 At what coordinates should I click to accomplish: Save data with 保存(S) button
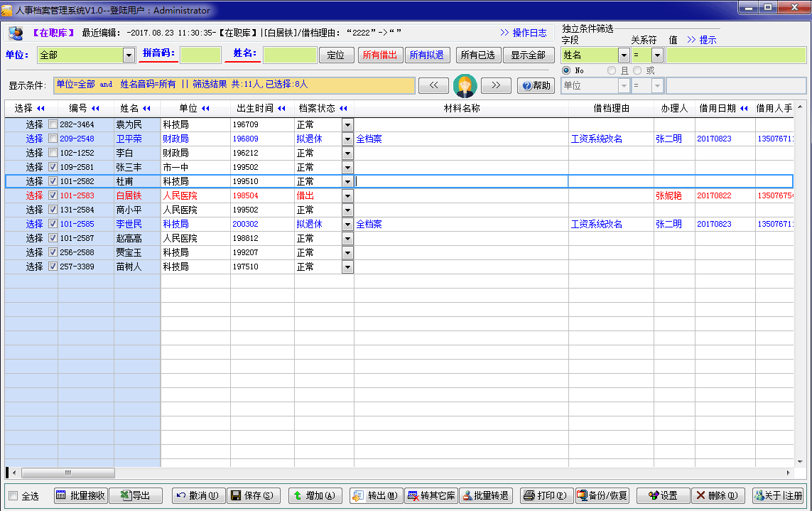254,495
